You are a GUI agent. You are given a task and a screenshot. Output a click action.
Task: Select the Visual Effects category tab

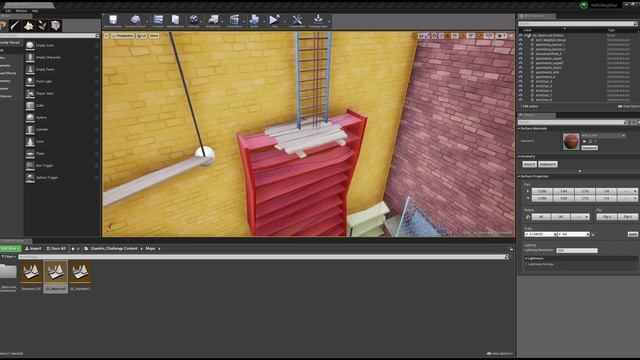[x=8, y=73]
